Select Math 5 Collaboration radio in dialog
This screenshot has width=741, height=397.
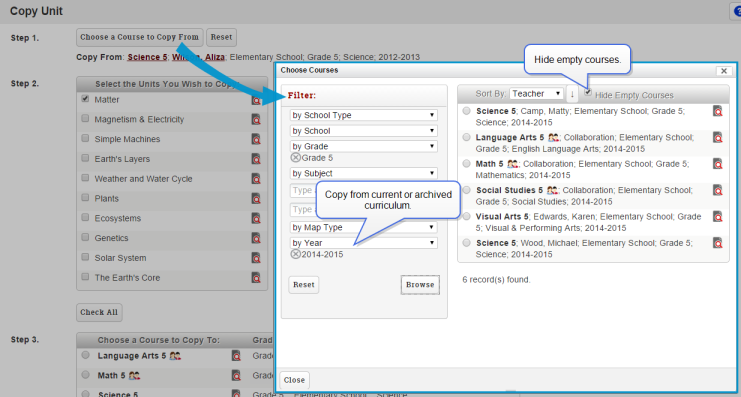(466, 164)
